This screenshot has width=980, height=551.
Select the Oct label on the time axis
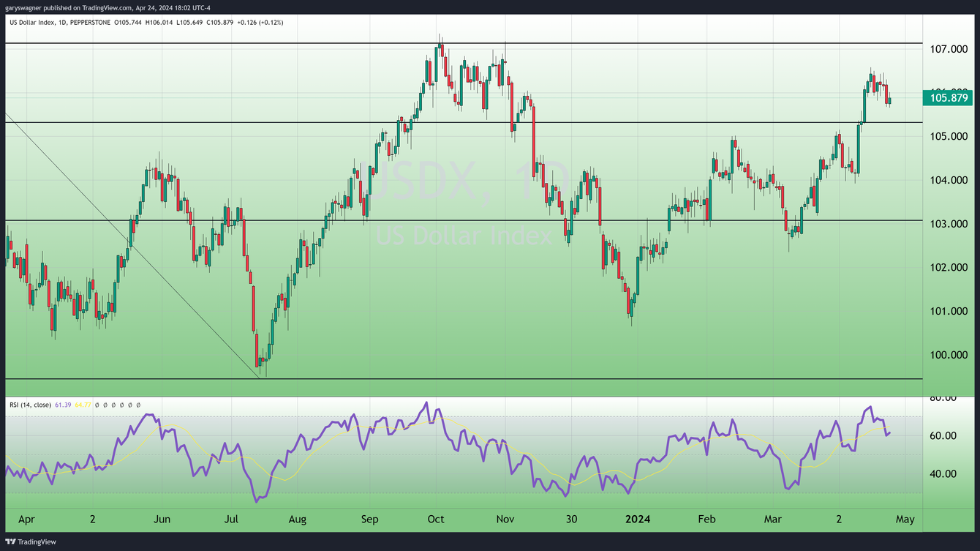tap(435, 519)
